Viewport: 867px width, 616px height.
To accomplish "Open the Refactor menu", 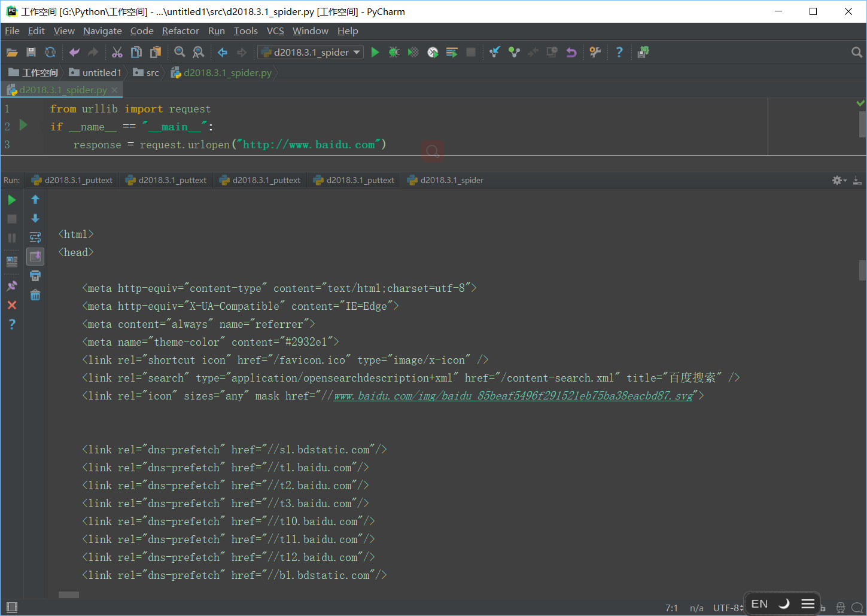I will [x=180, y=31].
